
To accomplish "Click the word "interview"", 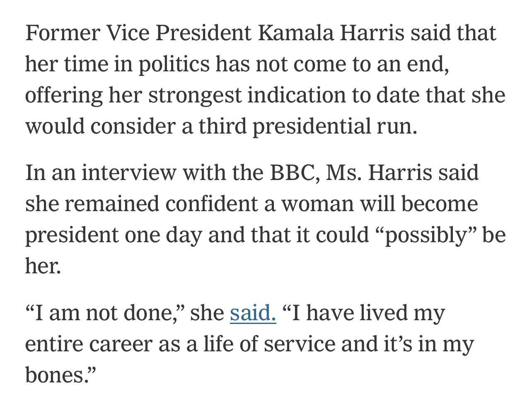I will click(129, 173).
